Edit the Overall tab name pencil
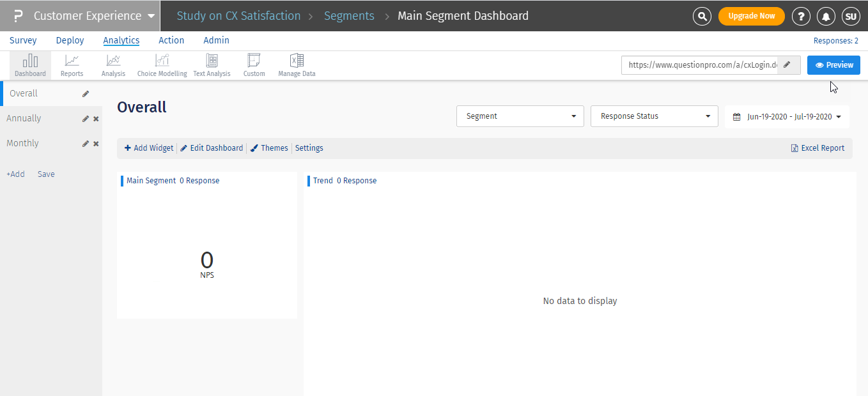868x396 pixels. (x=86, y=94)
